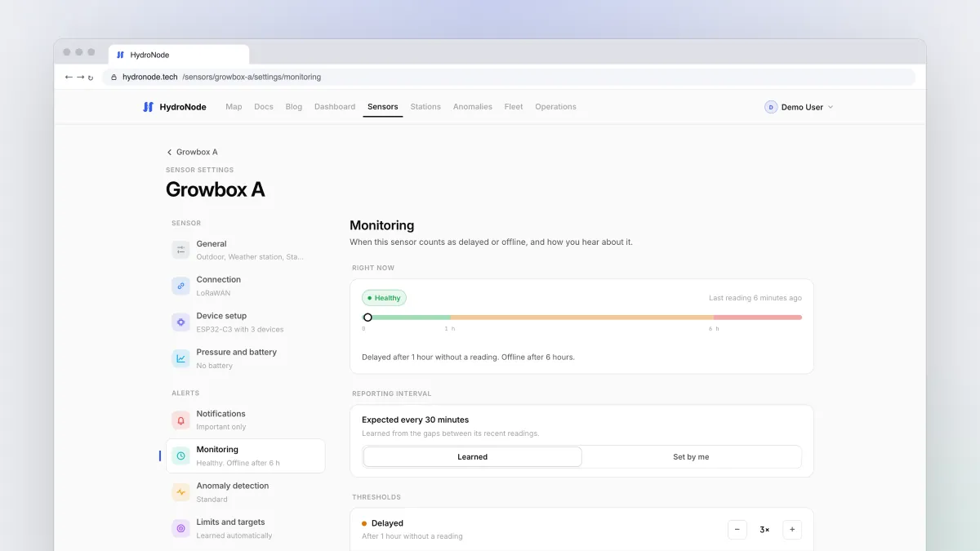Click the Demo User avatar

click(771, 107)
